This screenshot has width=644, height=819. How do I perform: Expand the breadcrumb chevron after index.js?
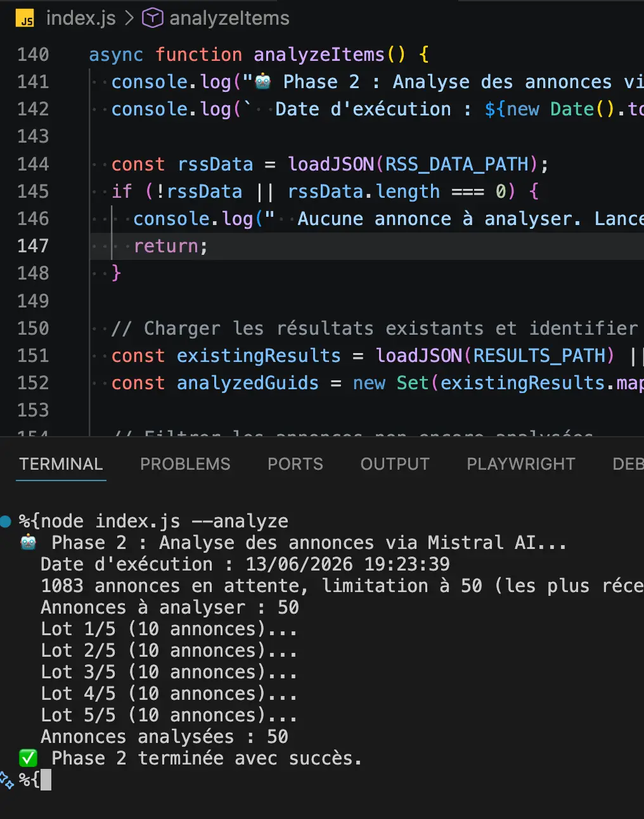click(x=129, y=18)
